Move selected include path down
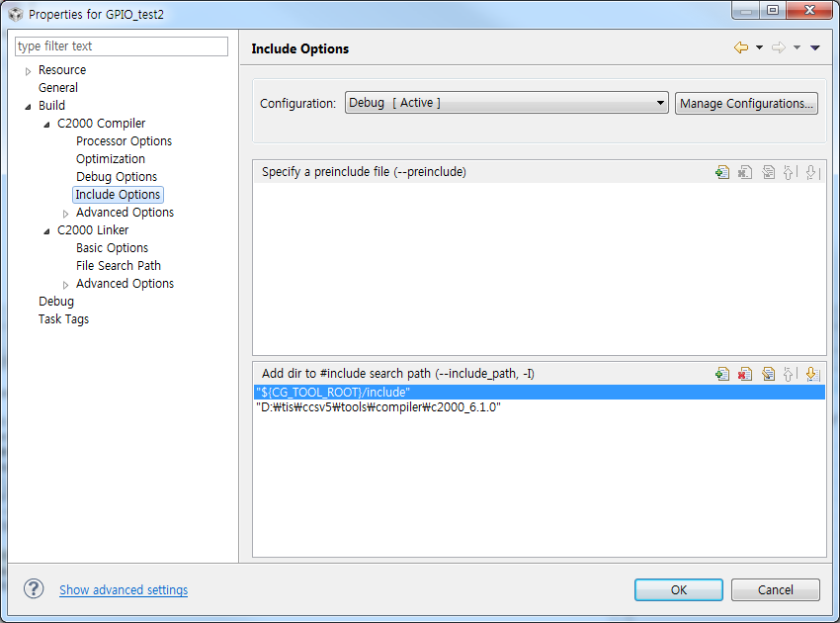The image size is (840, 623). pos(812,374)
